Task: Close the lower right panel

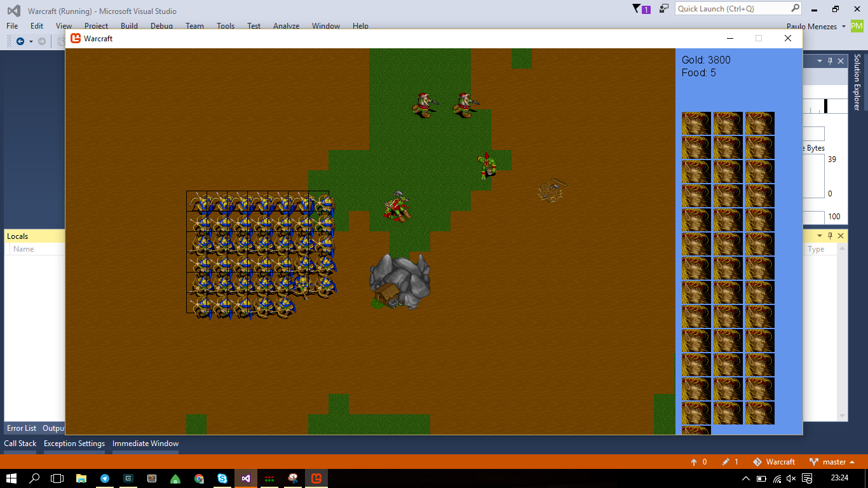Action: [841, 236]
